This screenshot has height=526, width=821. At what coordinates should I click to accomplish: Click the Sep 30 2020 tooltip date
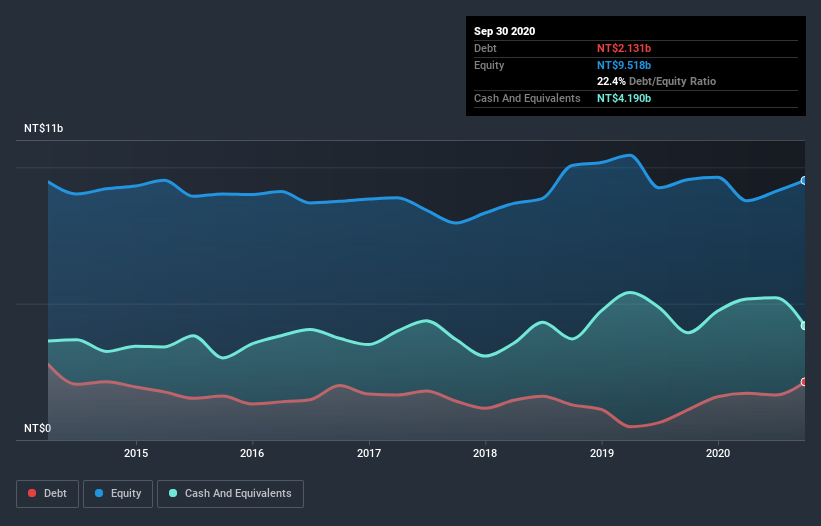click(505, 31)
